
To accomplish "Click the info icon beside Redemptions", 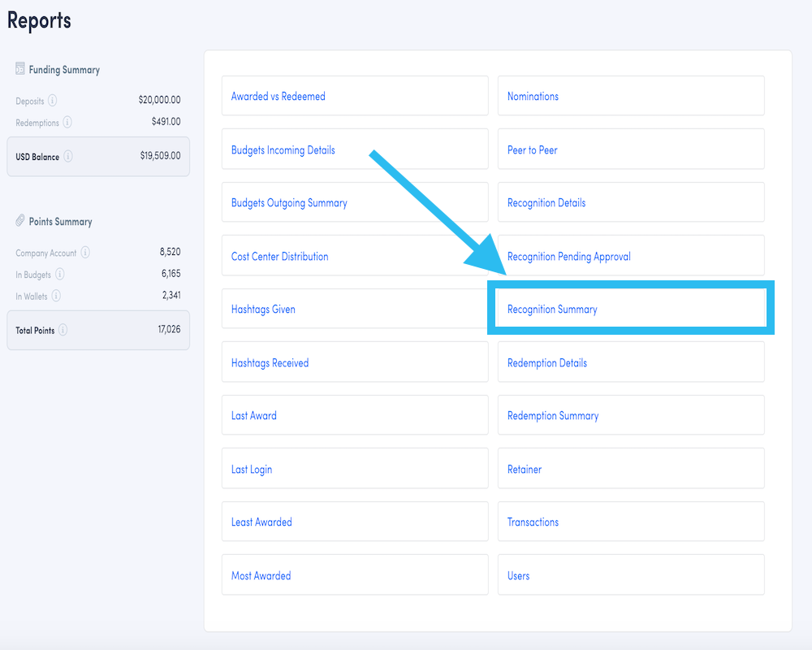I will click(66, 122).
